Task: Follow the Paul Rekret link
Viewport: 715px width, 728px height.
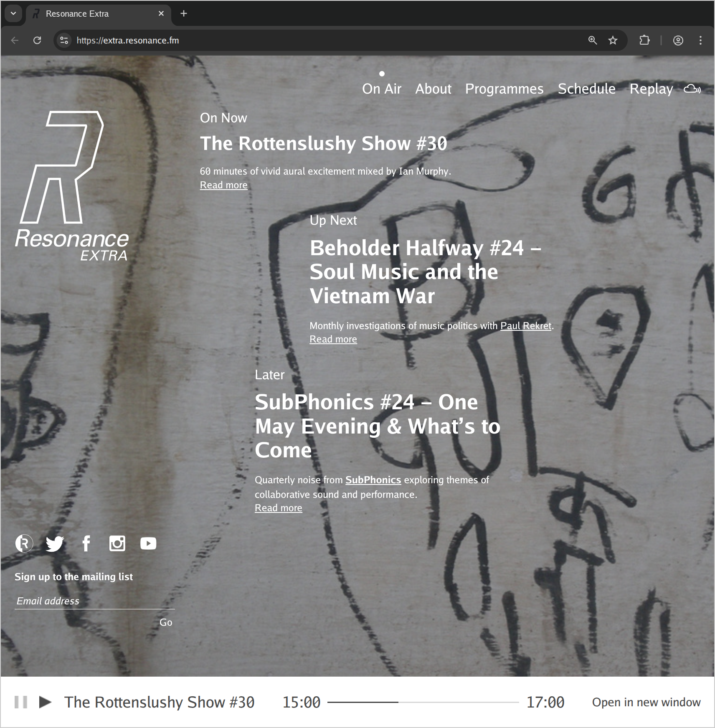Action: click(x=526, y=326)
